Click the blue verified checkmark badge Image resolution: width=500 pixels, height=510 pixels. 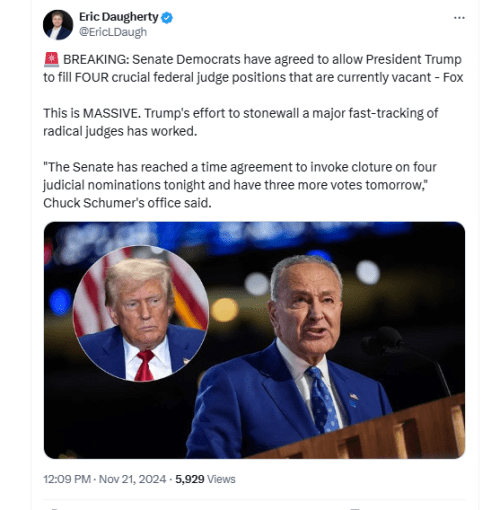[167, 17]
